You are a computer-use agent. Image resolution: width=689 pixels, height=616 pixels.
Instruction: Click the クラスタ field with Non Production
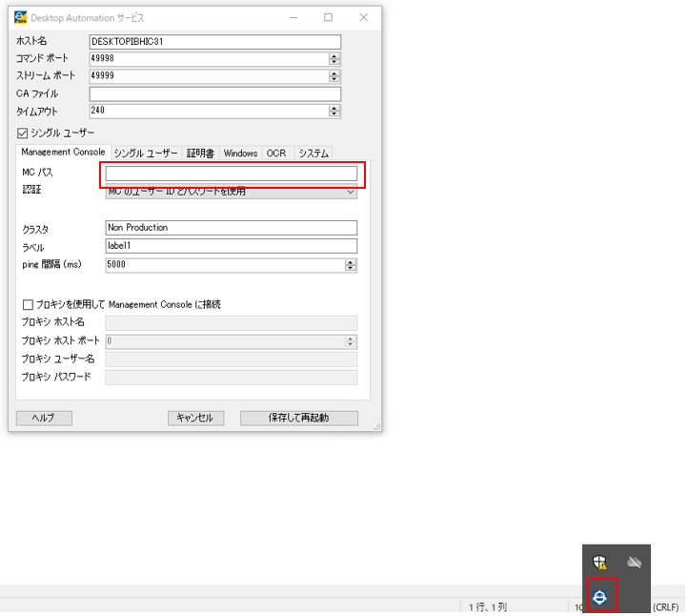(x=232, y=228)
